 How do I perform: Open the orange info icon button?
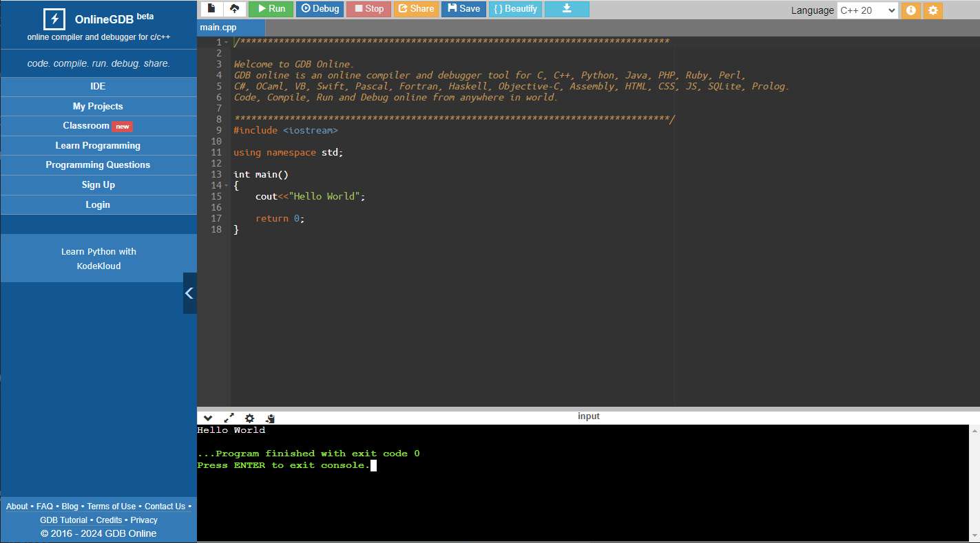[910, 10]
